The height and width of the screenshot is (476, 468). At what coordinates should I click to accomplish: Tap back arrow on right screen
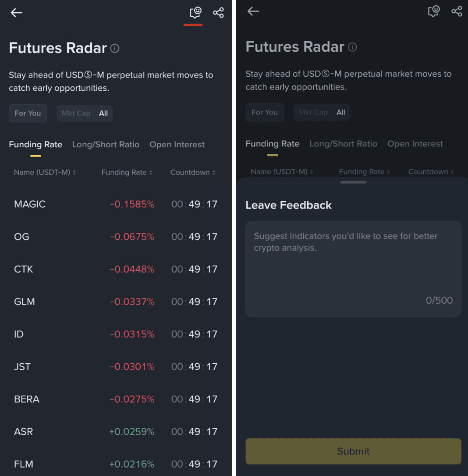coord(253,11)
